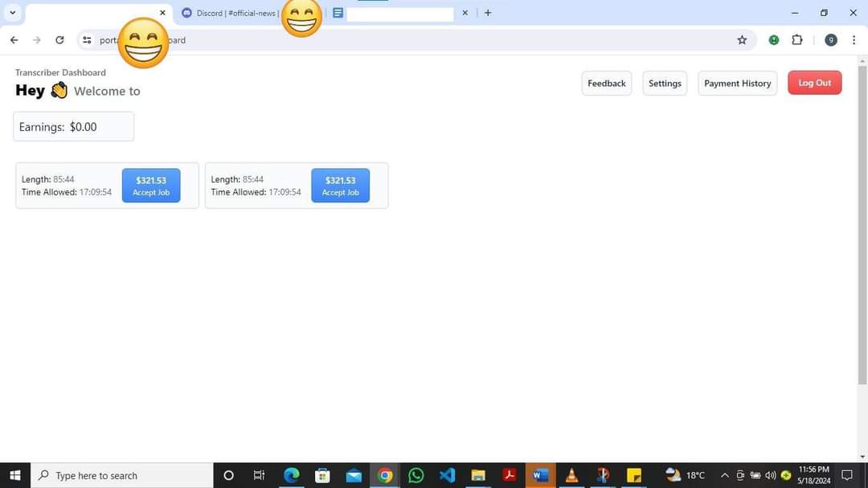Open the battery status icon
The image size is (868, 488).
point(755,475)
